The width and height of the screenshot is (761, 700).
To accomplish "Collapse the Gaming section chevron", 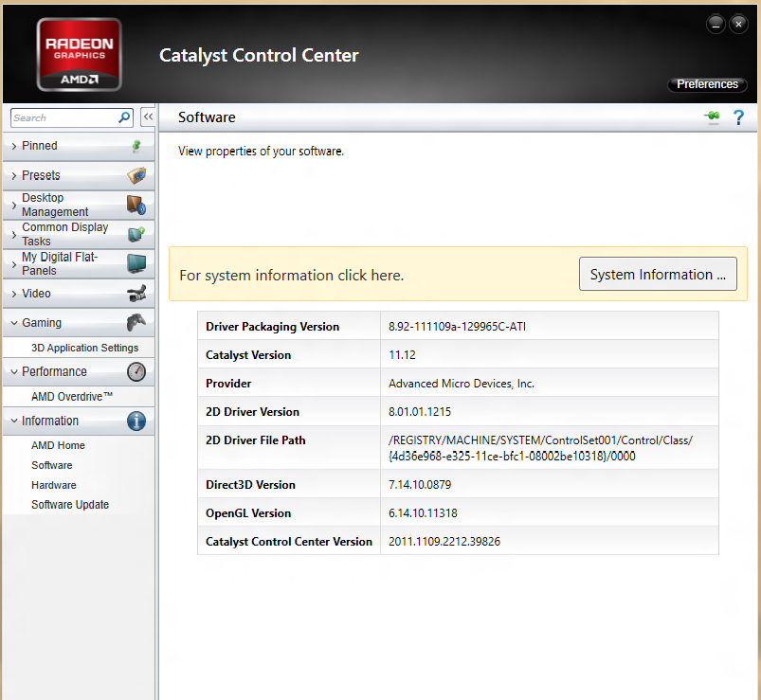I will (x=14, y=323).
